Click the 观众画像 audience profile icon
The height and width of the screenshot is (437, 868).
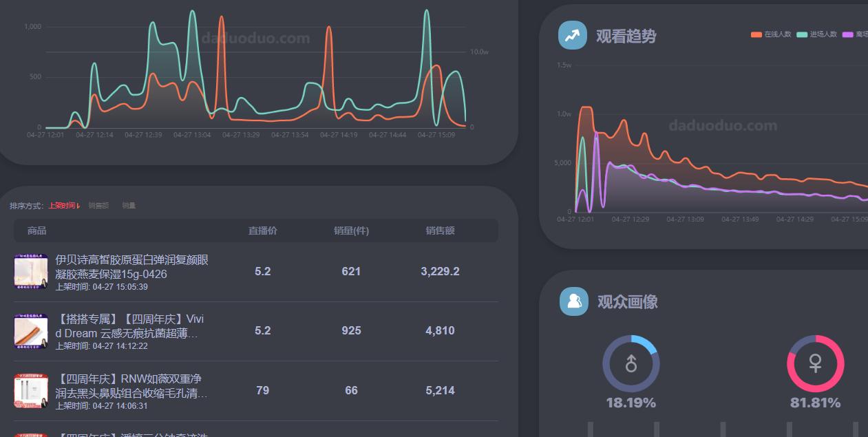[x=573, y=302]
